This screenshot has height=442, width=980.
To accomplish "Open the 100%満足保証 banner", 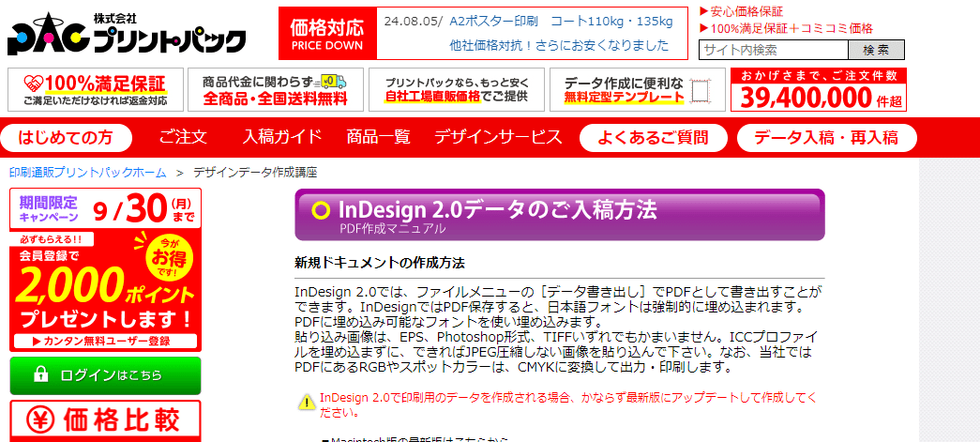I will 96,89.
